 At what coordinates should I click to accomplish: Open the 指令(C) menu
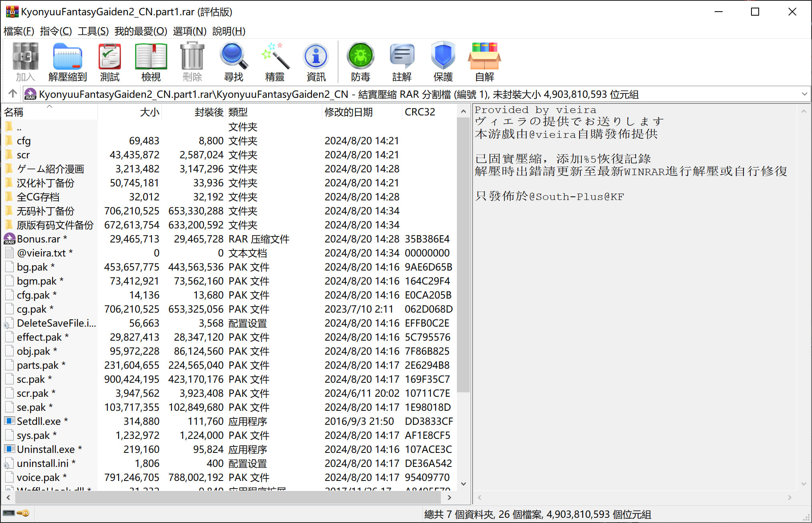coord(56,31)
